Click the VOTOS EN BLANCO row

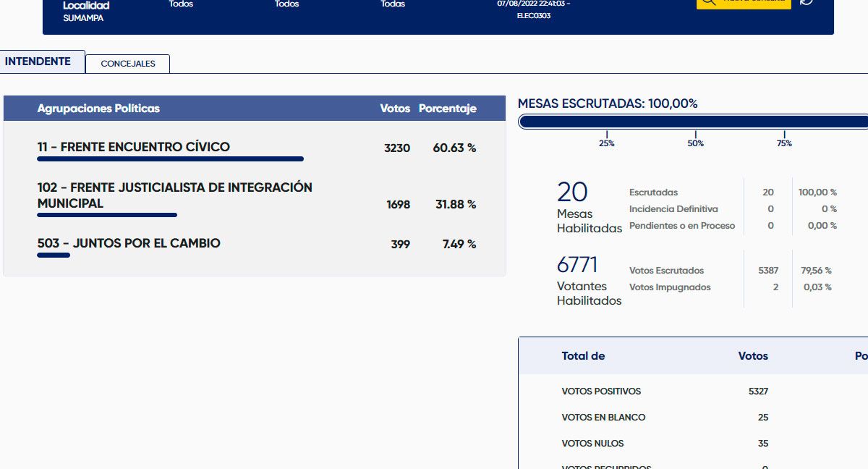603,418
